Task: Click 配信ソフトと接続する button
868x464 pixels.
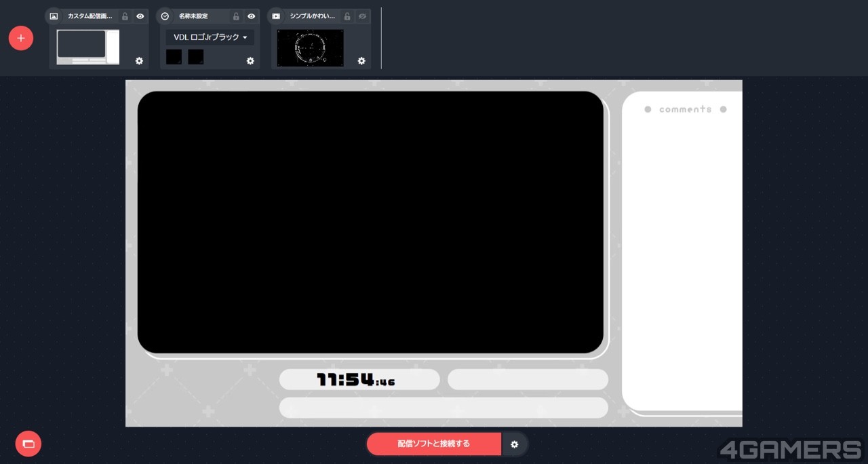Action: (x=434, y=444)
